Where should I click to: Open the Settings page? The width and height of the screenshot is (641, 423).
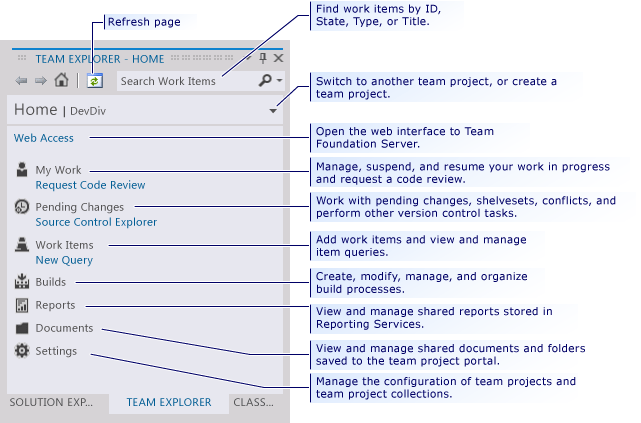(56, 351)
